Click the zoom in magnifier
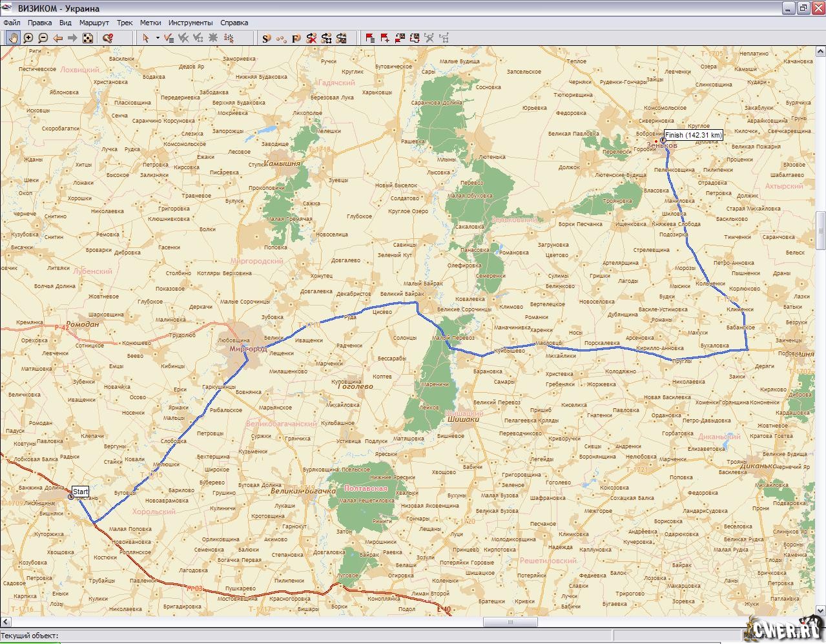826x644 pixels. click(28, 38)
